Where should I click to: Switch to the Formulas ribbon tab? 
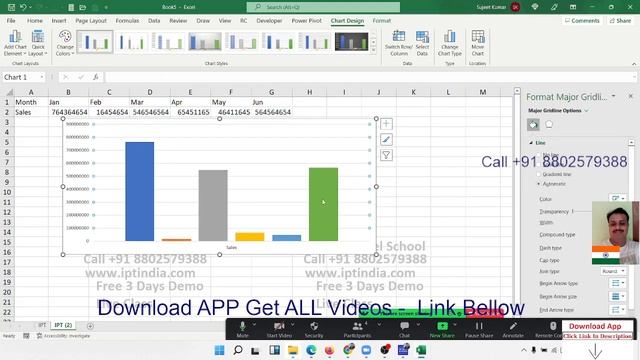tap(127, 20)
